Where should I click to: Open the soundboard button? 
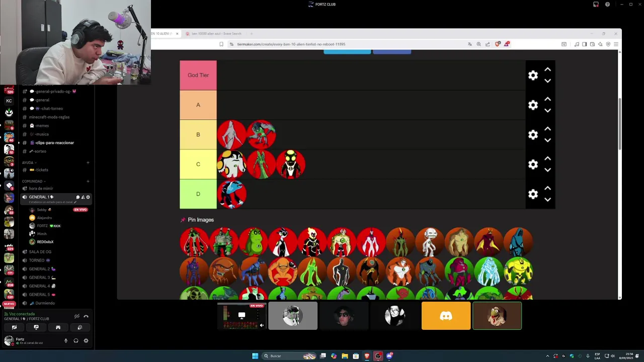[80, 327]
